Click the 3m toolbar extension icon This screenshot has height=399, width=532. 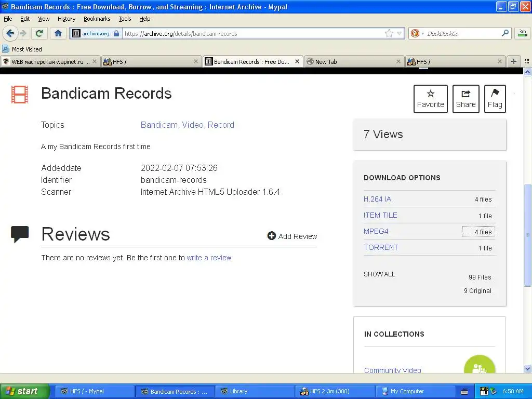(x=523, y=33)
